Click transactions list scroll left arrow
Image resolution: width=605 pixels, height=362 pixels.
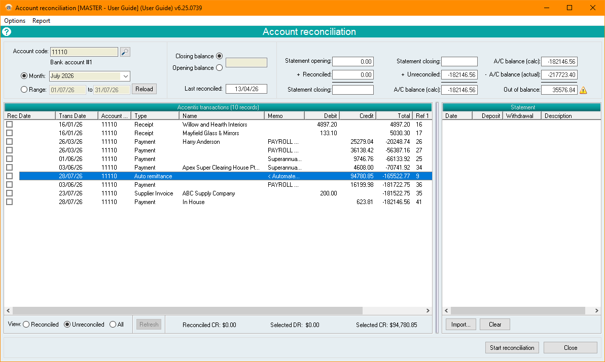8,311
